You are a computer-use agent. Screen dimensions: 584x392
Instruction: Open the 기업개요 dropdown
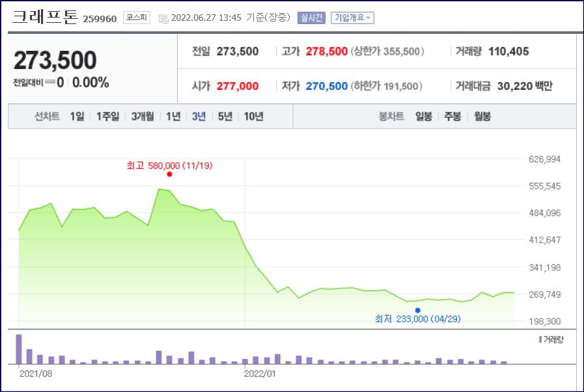click(352, 18)
